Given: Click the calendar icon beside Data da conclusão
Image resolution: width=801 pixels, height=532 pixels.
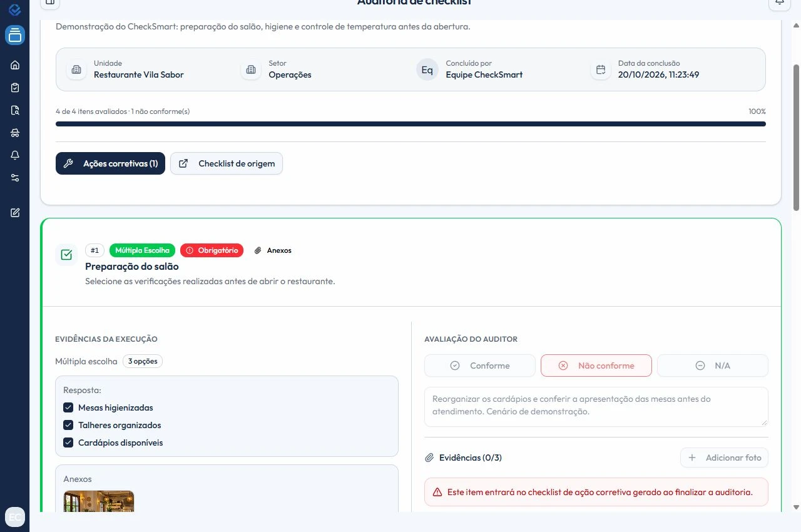Looking at the screenshot, I should [601, 69].
